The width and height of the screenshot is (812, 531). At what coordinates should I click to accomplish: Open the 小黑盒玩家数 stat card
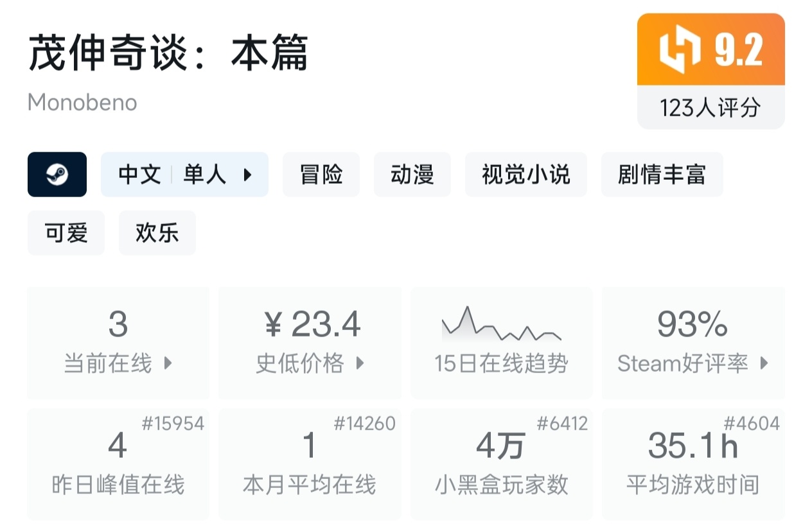click(501, 464)
